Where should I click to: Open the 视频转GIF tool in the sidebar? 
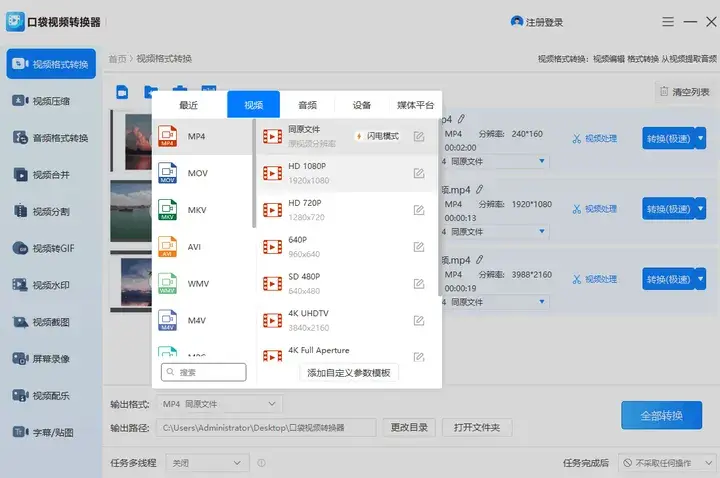pos(50,248)
